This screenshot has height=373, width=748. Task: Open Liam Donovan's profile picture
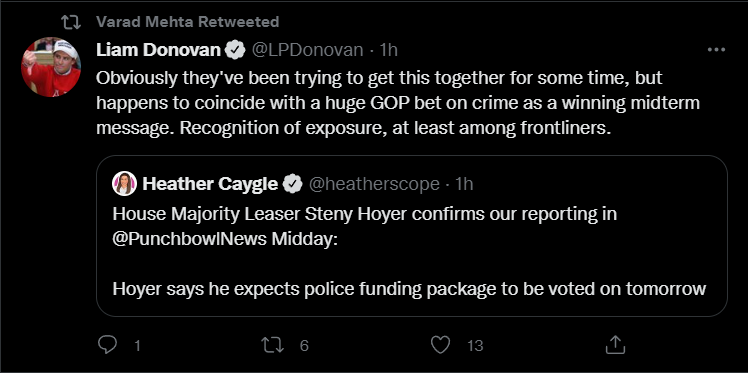pyautogui.click(x=51, y=67)
